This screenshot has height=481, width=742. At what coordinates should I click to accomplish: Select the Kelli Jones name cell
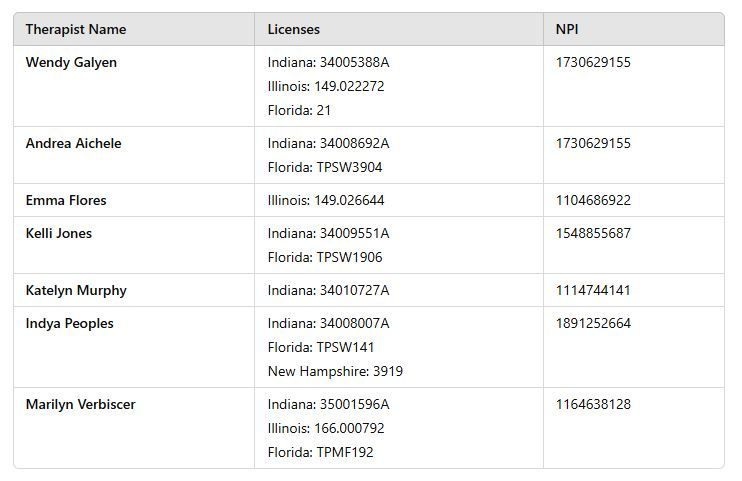pyautogui.click(x=59, y=233)
